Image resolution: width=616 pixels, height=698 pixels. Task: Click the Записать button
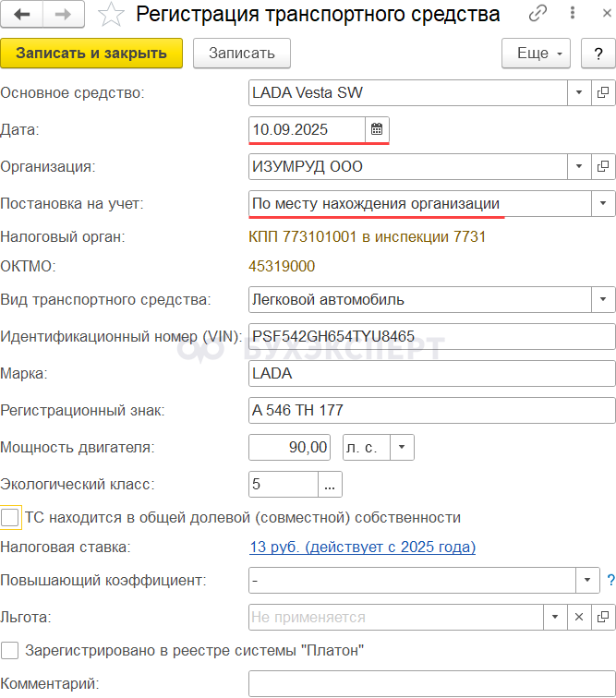click(x=241, y=54)
